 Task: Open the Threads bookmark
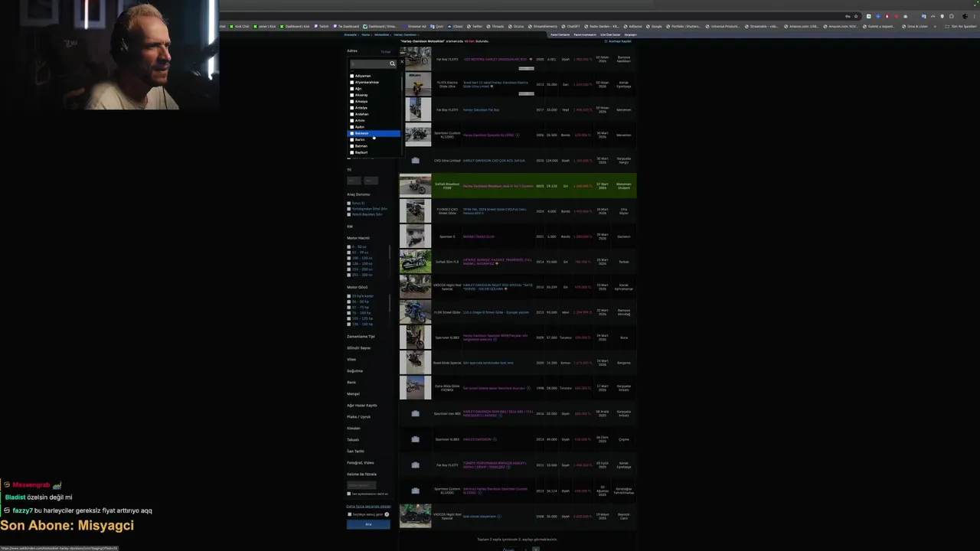pos(495,26)
